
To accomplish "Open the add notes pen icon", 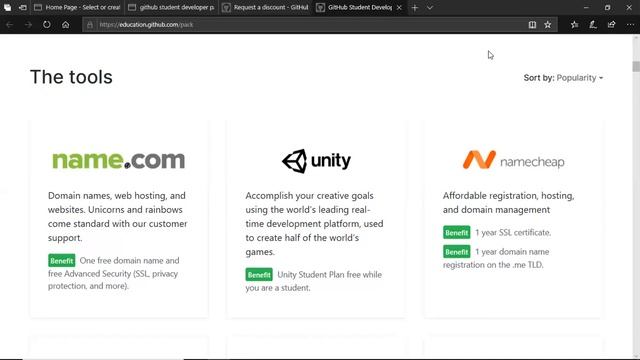I will [x=593, y=25].
